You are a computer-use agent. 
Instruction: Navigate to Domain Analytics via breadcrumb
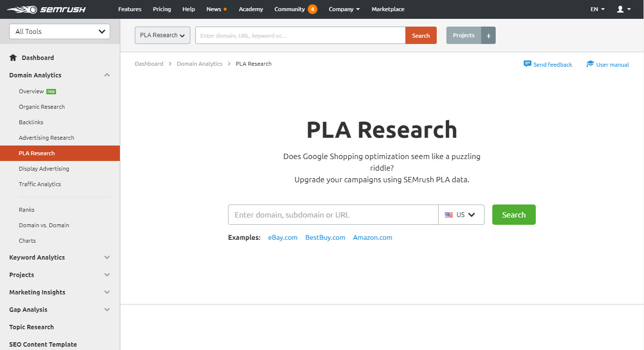(x=200, y=63)
